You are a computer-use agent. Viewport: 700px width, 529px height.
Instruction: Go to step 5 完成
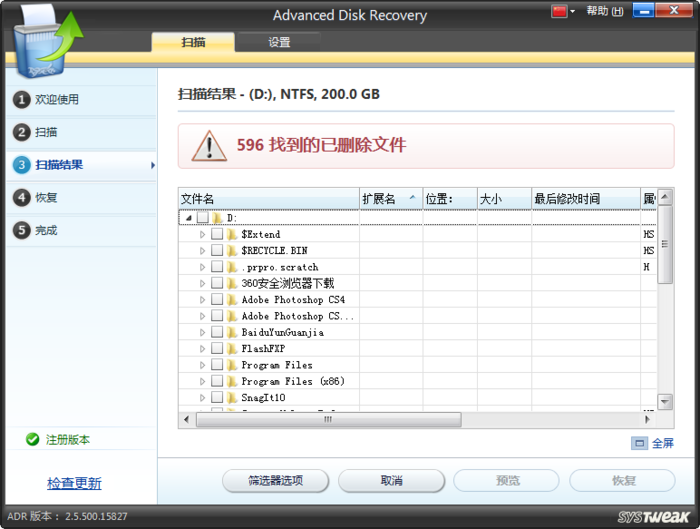tap(81, 230)
